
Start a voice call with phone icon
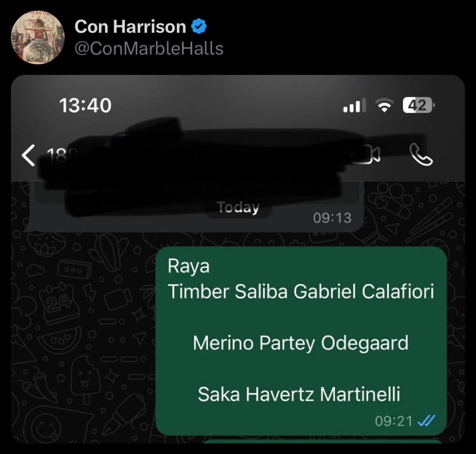[x=421, y=154]
